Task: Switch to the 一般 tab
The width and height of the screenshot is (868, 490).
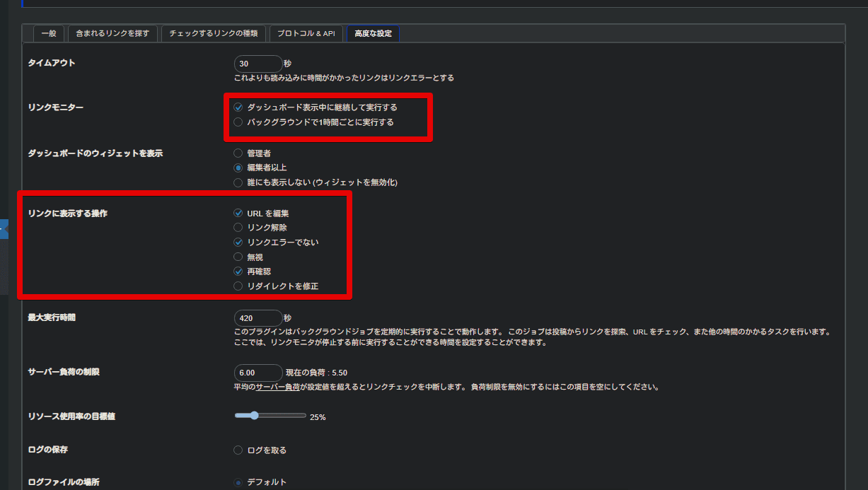Action: coord(49,33)
